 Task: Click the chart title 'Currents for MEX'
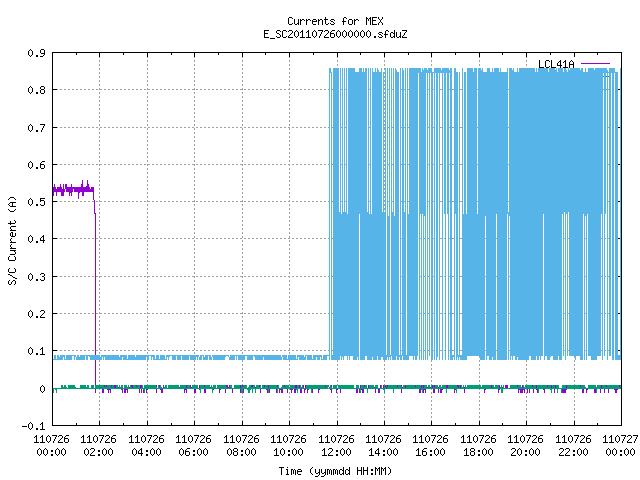pyautogui.click(x=335, y=21)
